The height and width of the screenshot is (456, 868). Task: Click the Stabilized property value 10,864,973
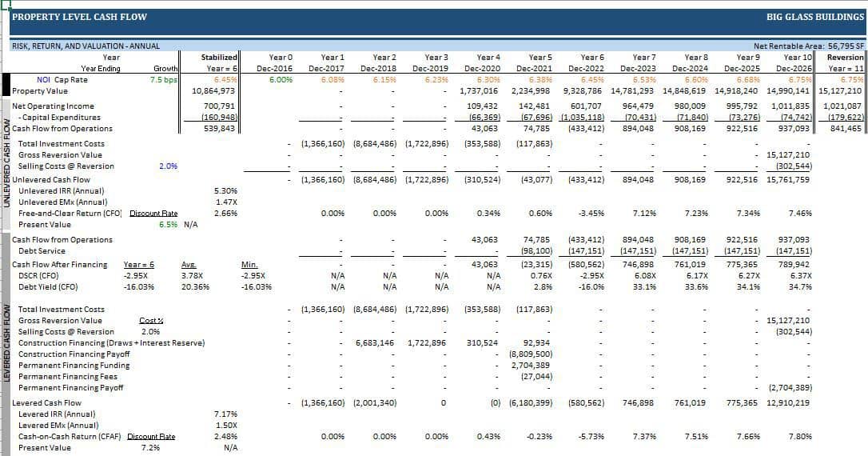[213, 91]
